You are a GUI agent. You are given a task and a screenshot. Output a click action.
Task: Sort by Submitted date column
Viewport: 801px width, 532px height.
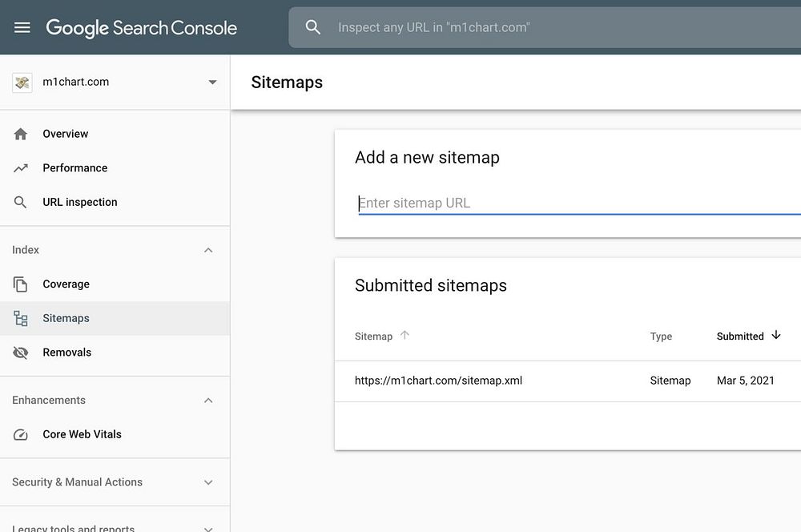741,337
